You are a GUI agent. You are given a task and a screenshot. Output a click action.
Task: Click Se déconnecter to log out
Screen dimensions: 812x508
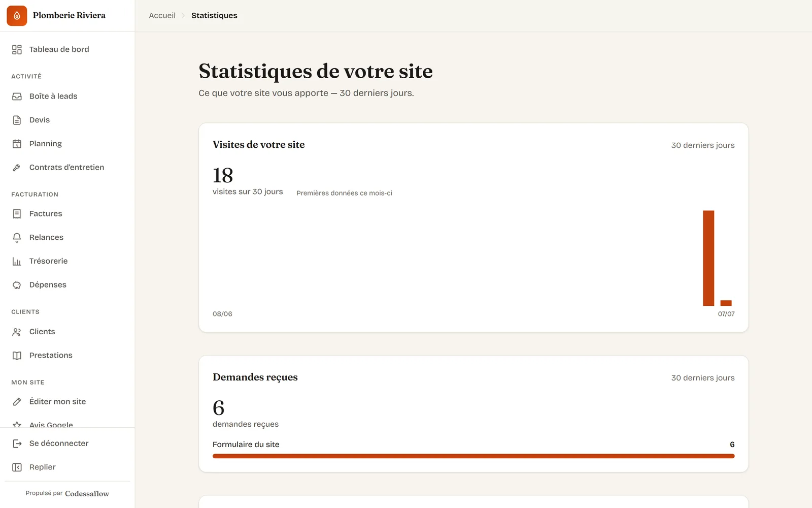(x=67, y=443)
